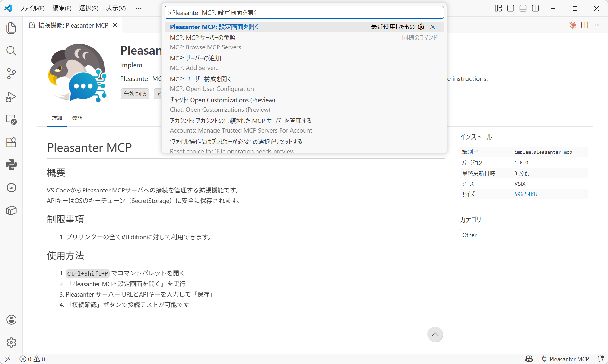Focus the command palette input field

pos(304,13)
